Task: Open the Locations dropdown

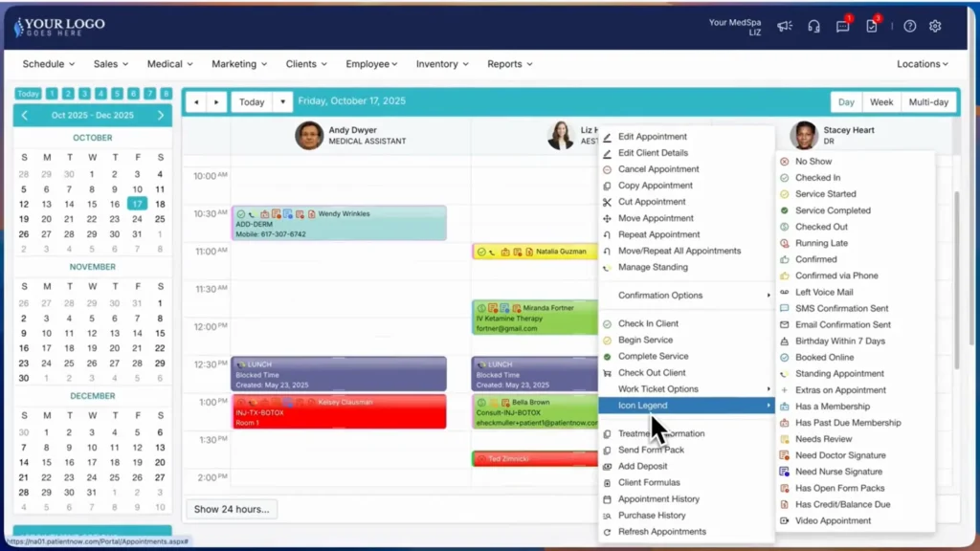Action: coord(920,63)
